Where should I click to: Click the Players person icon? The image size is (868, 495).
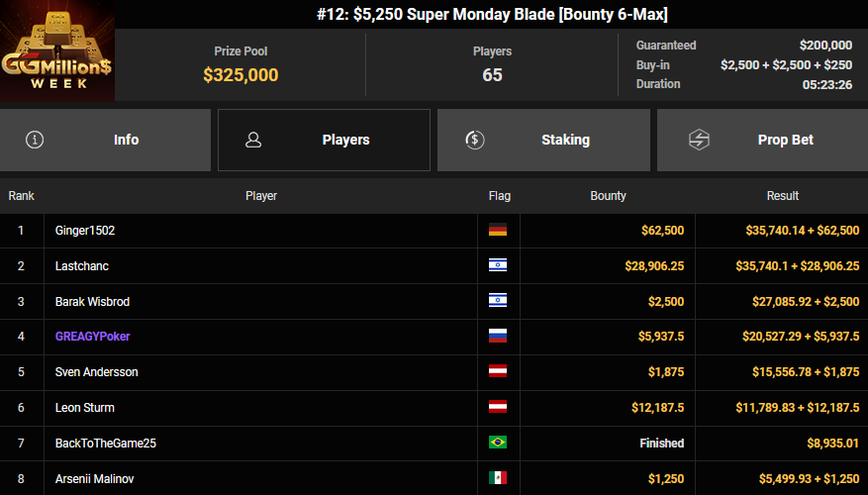coord(253,140)
